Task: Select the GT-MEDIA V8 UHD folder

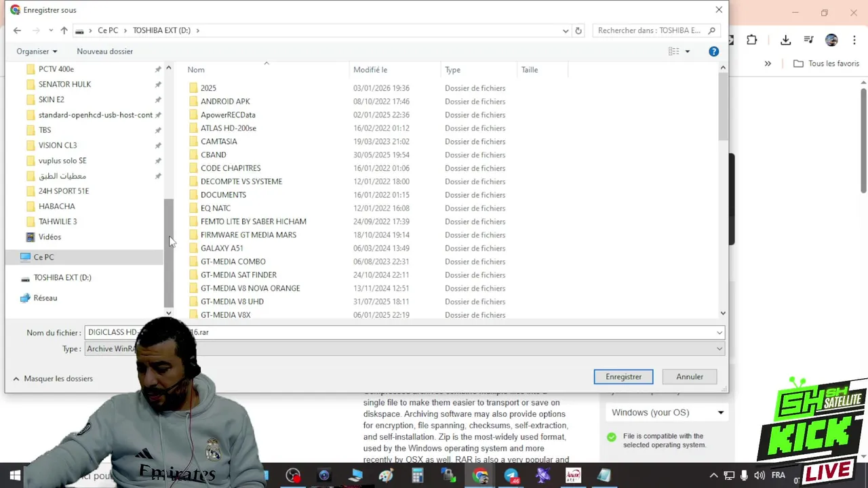Action: pos(232,302)
